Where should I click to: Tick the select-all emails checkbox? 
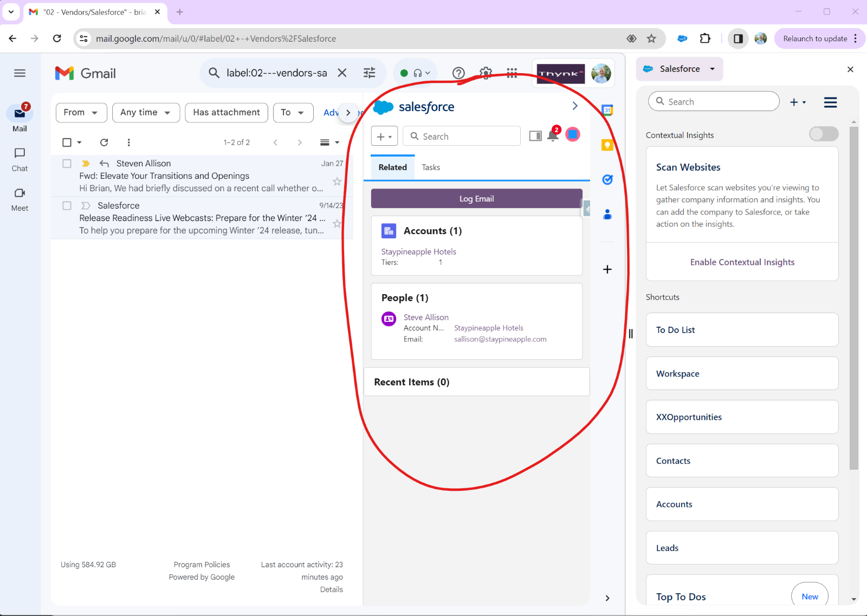67,142
